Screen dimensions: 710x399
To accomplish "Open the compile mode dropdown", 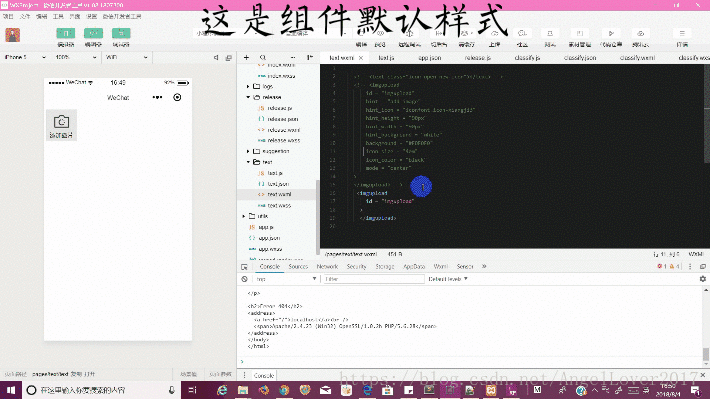I will point(316,33).
